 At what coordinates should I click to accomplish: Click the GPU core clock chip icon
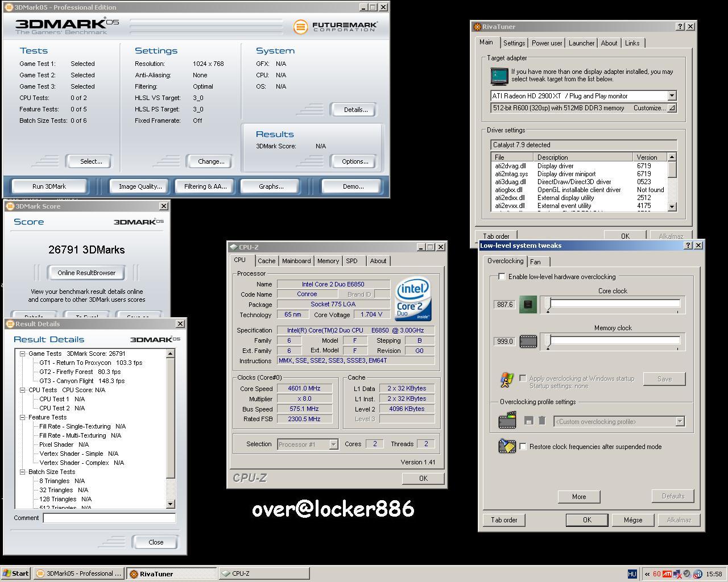pyautogui.click(x=528, y=305)
